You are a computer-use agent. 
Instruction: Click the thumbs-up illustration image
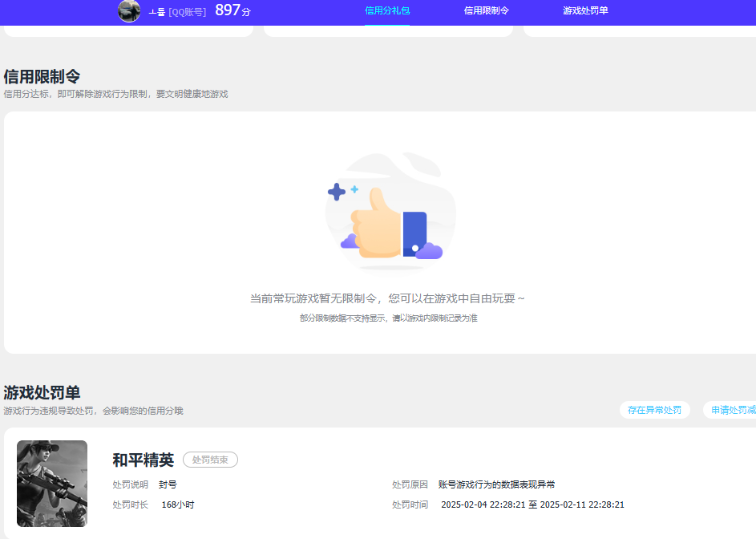click(390, 213)
